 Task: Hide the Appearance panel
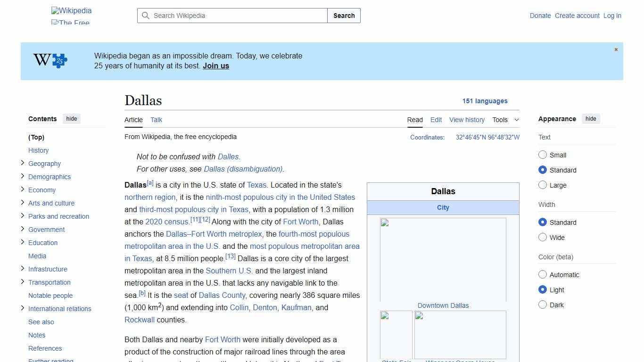tap(591, 118)
